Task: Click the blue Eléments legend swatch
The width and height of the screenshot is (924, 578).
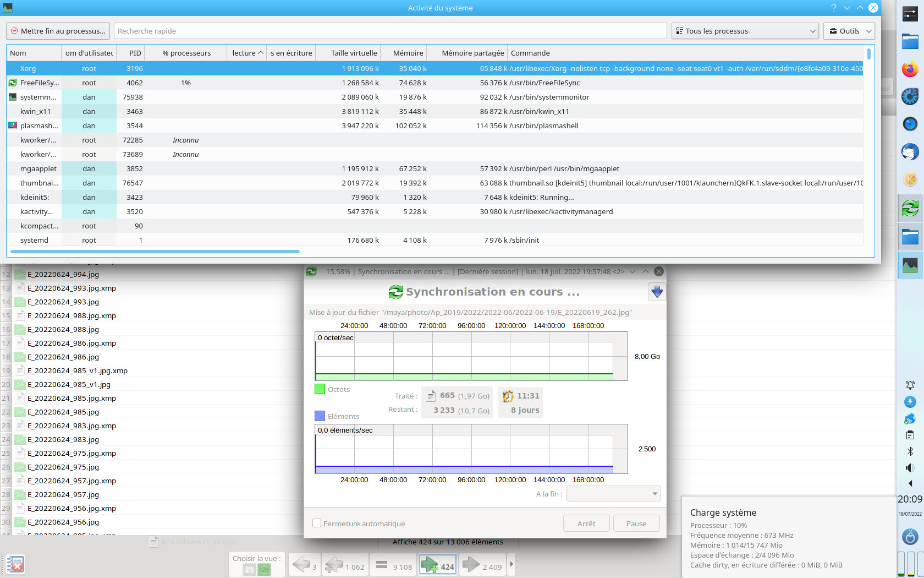Action: (320, 416)
